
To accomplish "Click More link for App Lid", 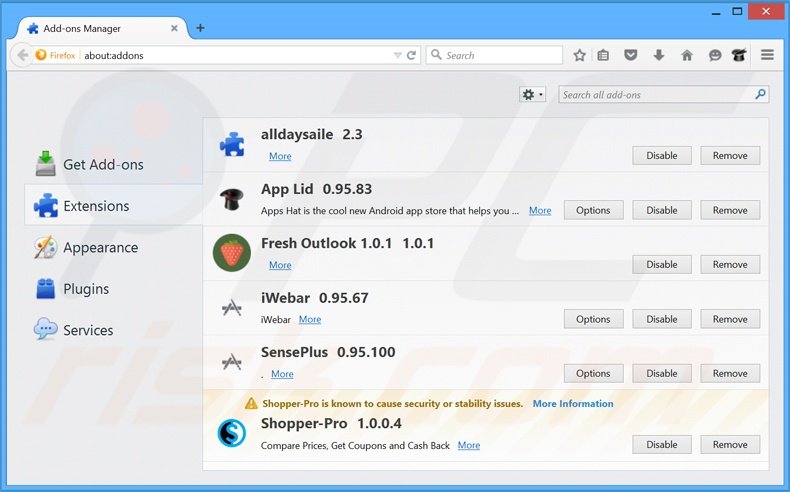I will click(x=540, y=210).
